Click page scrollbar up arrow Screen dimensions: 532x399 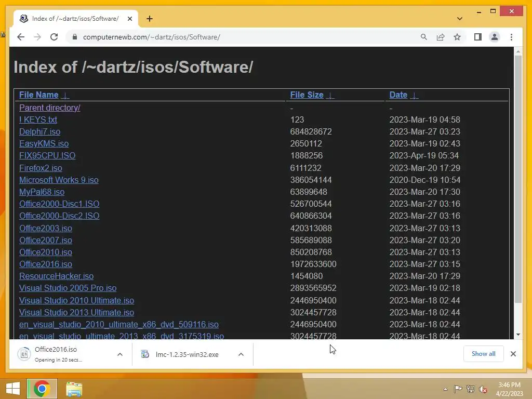518,51
